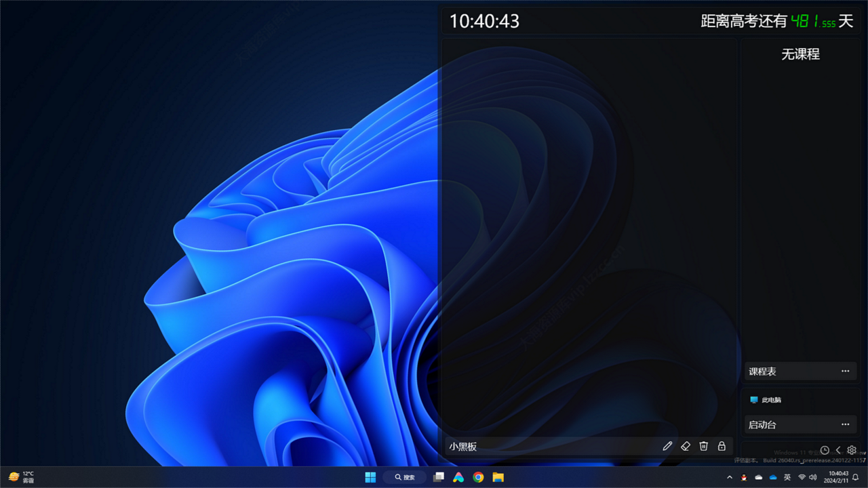Click the widget clock time display
Viewport: 868px width, 488px height.
(x=484, y=21)
